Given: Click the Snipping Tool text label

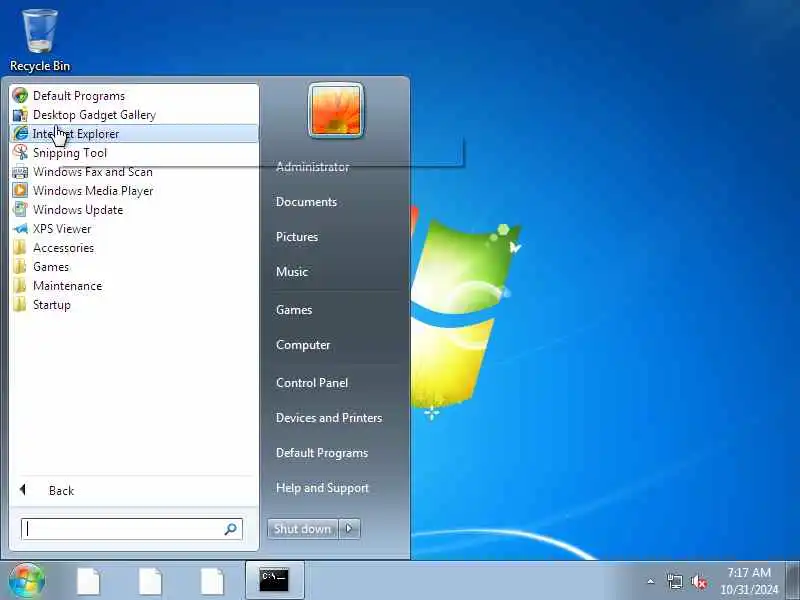Looking at the screenshot, I should tap(70, 153).
